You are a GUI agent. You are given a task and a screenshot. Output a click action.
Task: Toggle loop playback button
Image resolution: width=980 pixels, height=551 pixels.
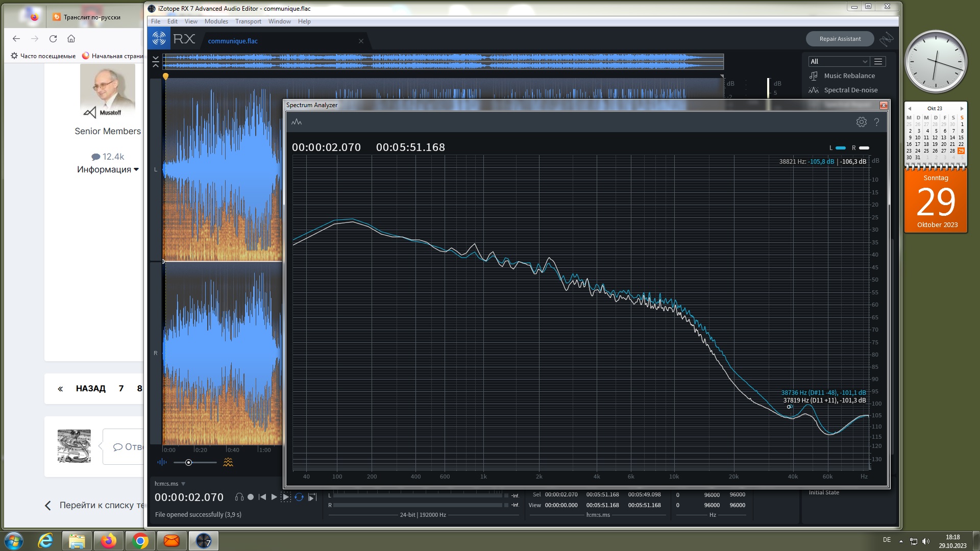299,497
